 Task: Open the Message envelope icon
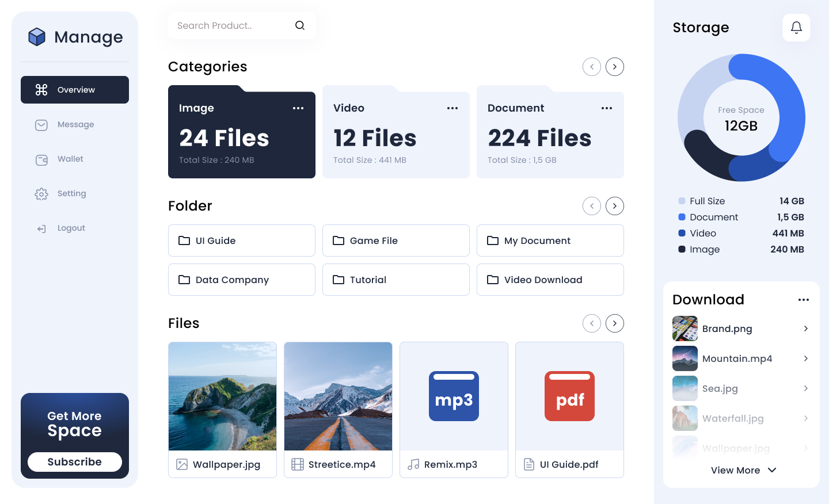tap(41, 124)
